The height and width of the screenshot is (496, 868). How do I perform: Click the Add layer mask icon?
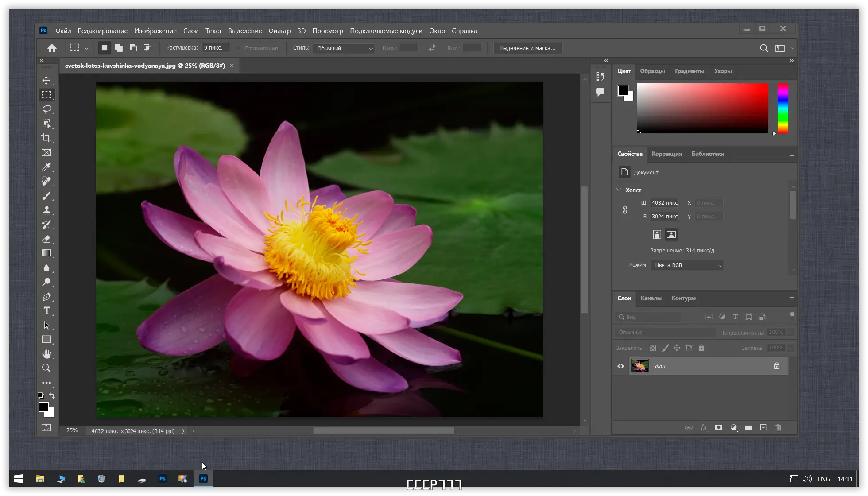[x=719, y=427]
